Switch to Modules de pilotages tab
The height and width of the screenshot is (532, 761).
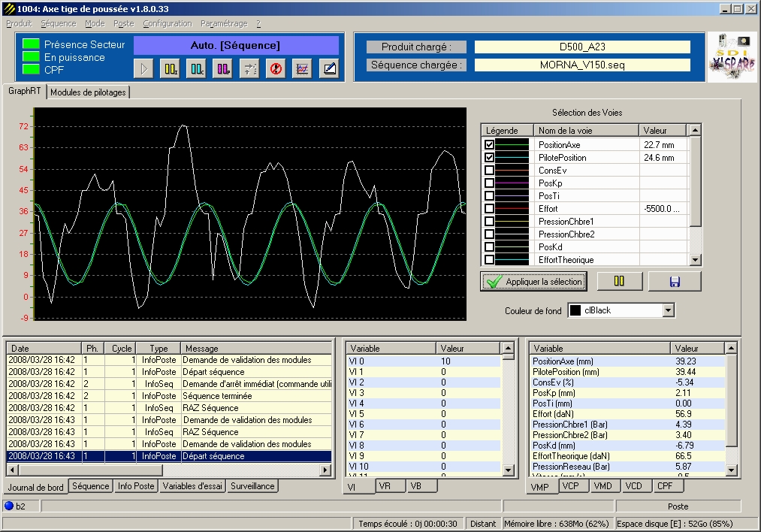89,92
